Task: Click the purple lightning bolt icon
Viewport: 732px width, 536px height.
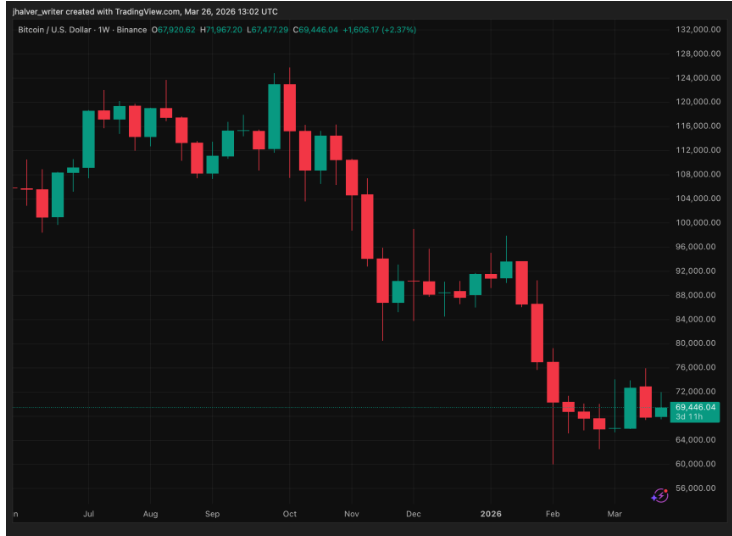Action: pyautogui.click(x=660, y=495)
